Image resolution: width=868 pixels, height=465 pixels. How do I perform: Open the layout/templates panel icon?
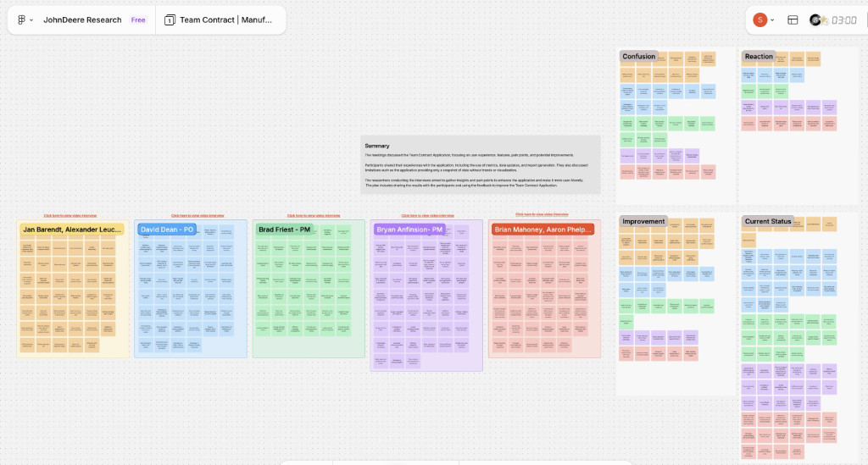pyautogui.click(x=793, y=20)
